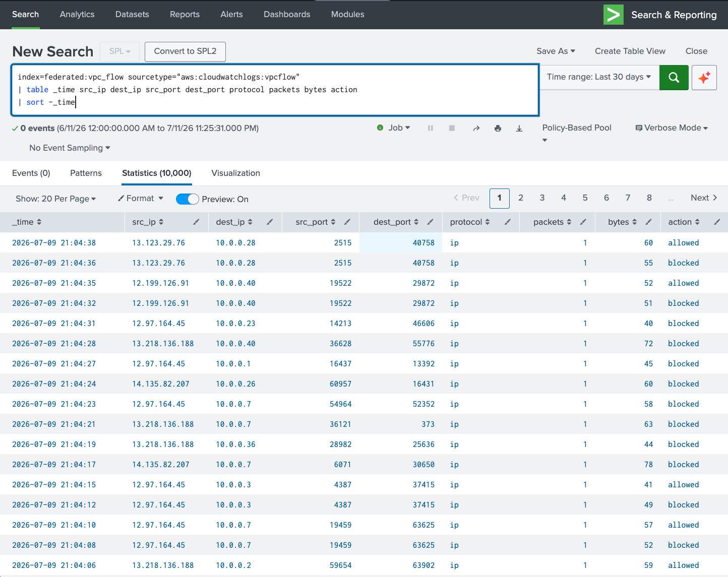Click Convert to SPL2 button
This screenshot has width=728, height=577.
tap(185, 51)
